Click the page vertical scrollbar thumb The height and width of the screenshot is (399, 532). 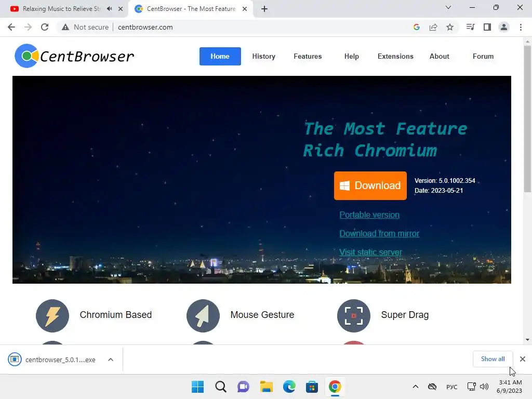click(527, 119)
